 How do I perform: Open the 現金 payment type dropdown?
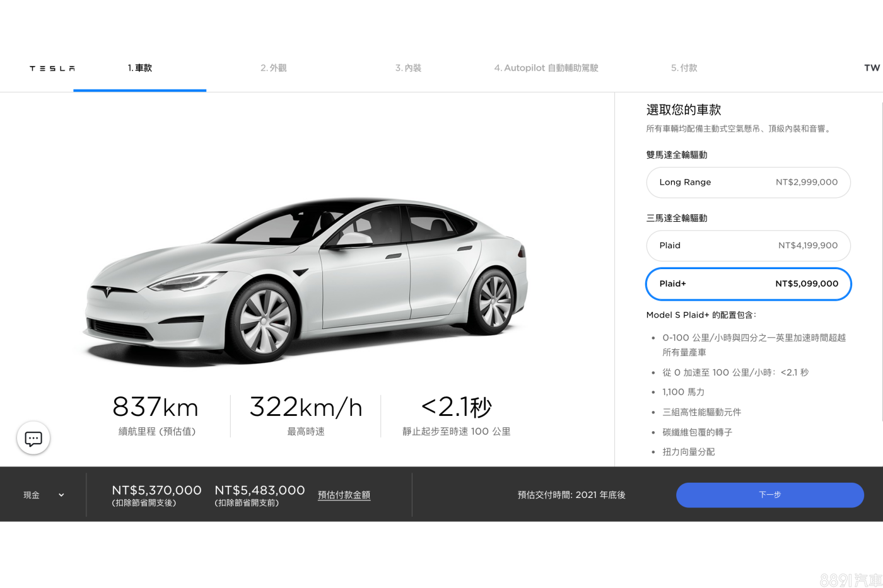tap(44, 495)
